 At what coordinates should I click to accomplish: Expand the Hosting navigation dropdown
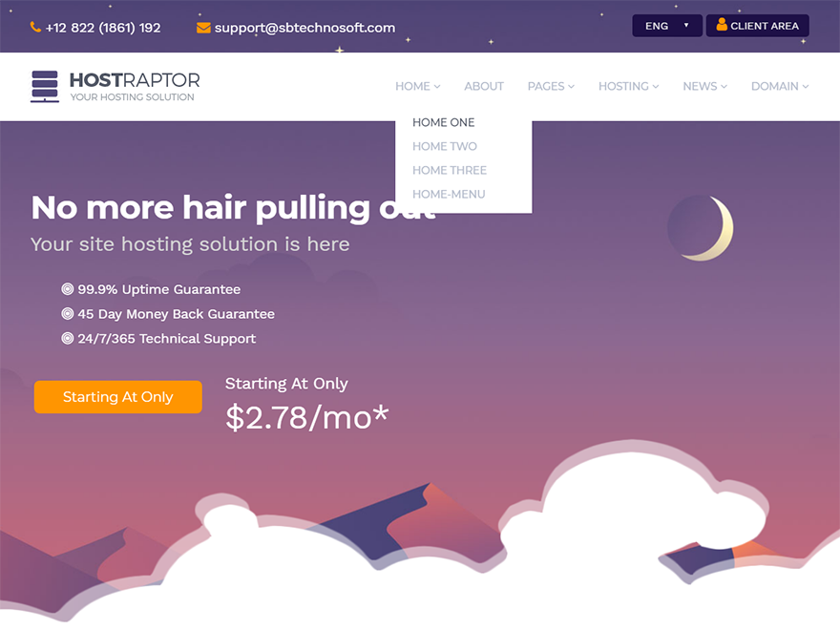click(628, 86)
